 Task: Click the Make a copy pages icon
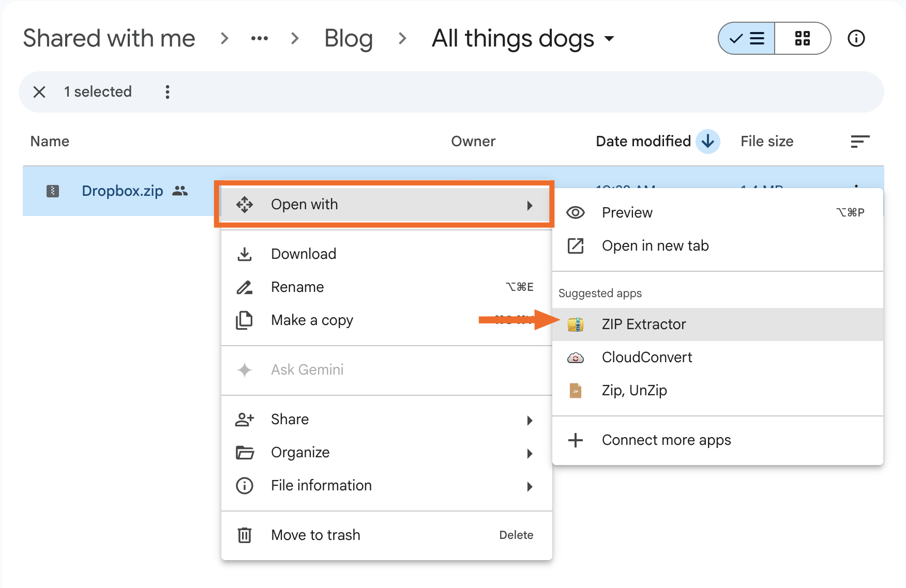coord(245,320)
